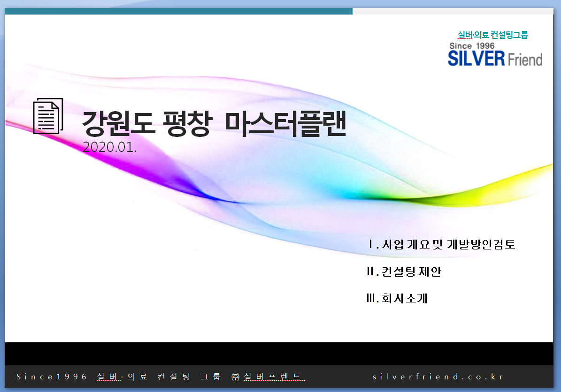This screenshot has width=561, height=392.
Task: Click the footer text ㈜실버프렌드
Action: (x=268, y=377)
